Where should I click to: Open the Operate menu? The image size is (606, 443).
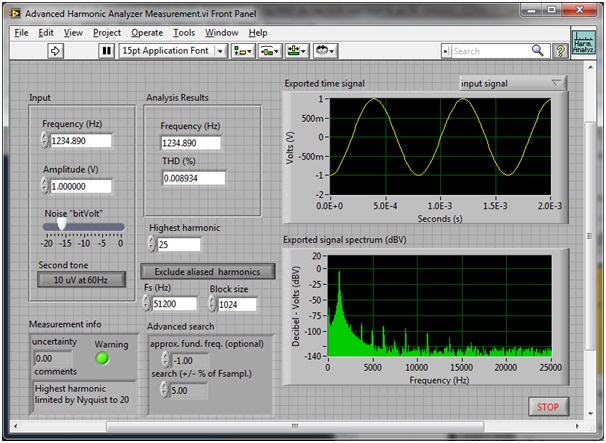[x=146, y=32]
